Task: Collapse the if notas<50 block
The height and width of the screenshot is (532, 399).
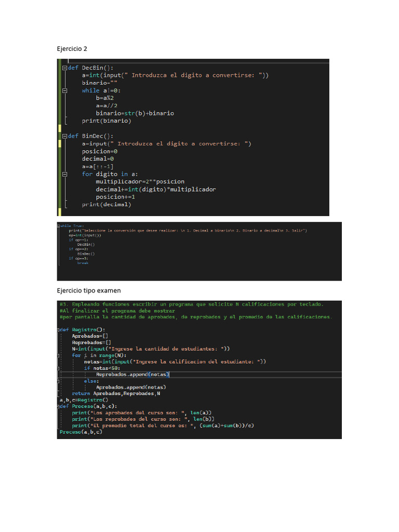Action: [x=58, y=368]
